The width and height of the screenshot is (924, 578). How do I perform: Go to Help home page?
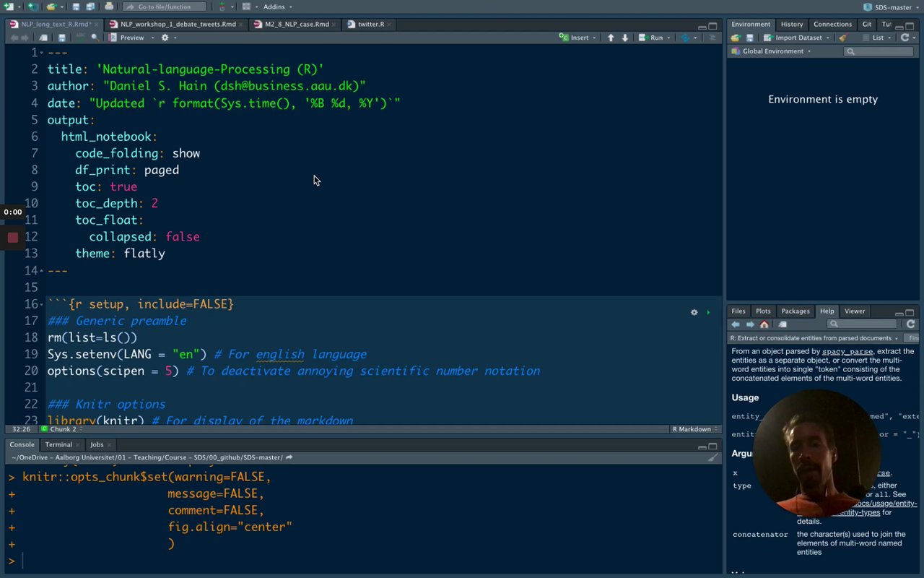(x=764, y=324)
